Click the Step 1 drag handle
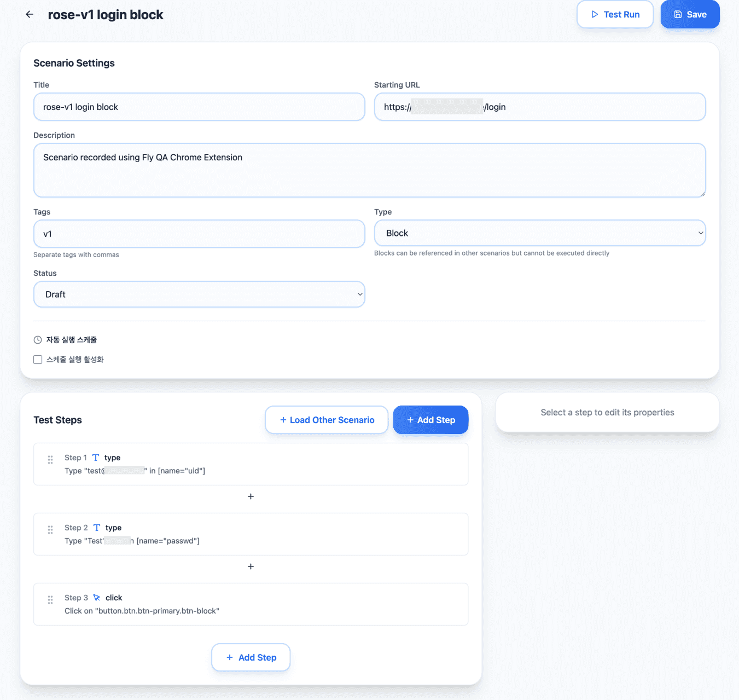This screenshot has height=700, width=739. 50,460
